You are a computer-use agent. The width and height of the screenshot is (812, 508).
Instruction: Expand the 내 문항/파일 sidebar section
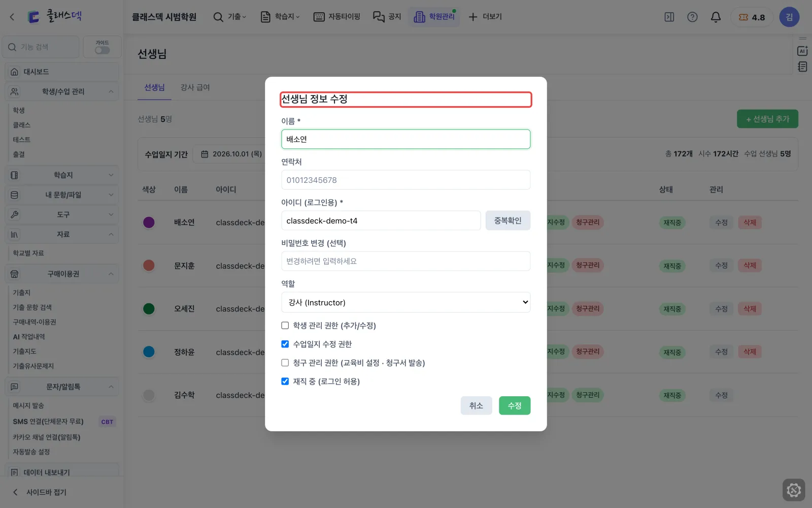tap(62, 195)
